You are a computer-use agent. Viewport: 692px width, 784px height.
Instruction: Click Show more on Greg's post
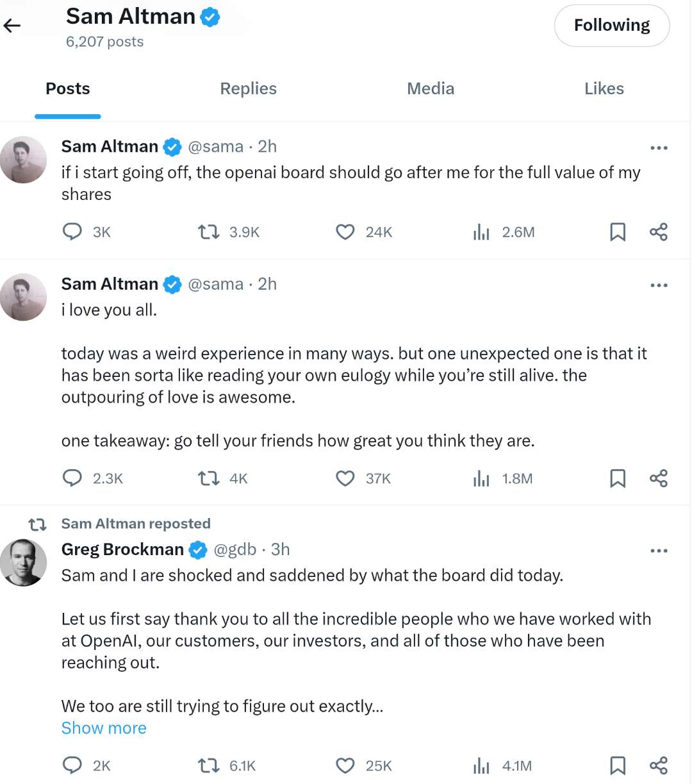pyautogui.click(x=104, y=728)
